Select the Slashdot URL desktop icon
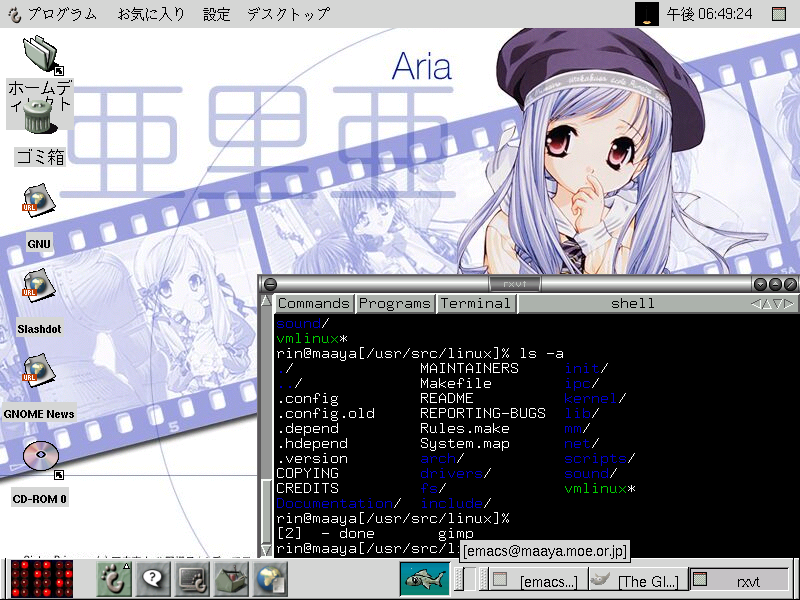 (x=39, y=285)
